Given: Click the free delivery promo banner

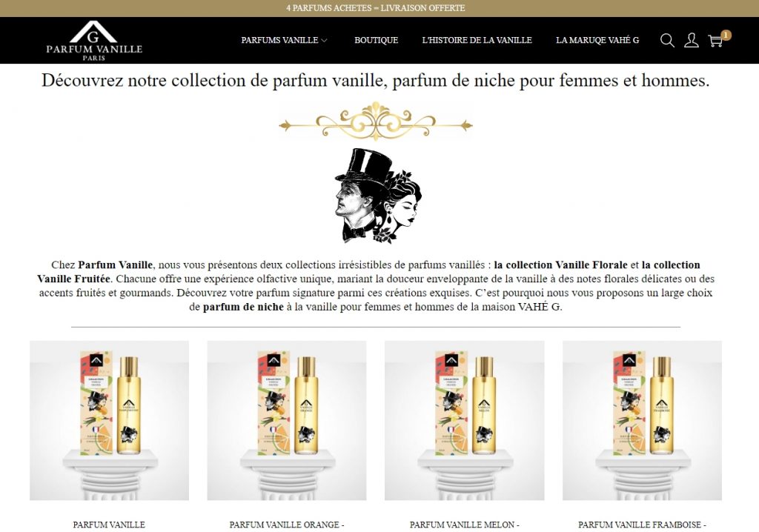Looking at the screenshot, I should (376, 8).
